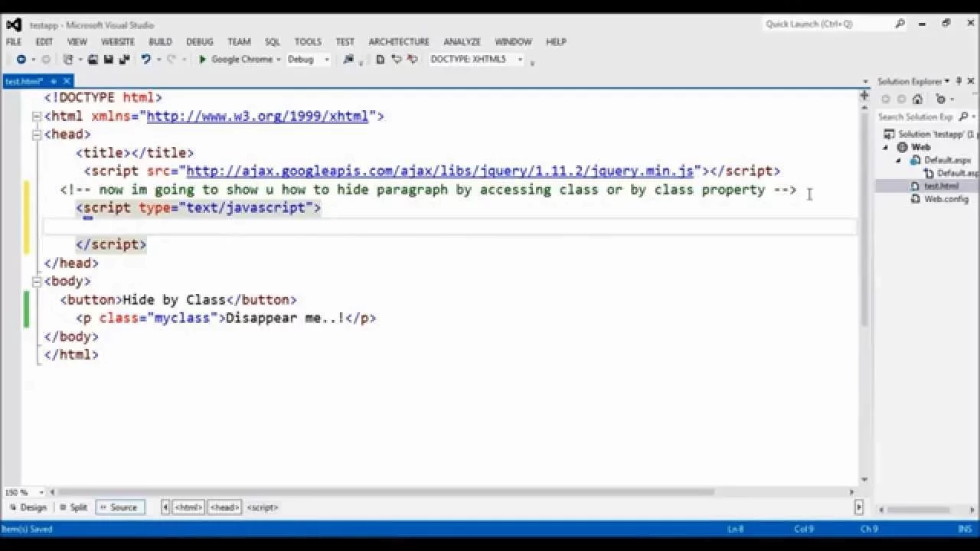Open the HELP menu

(x=556, y=42)
